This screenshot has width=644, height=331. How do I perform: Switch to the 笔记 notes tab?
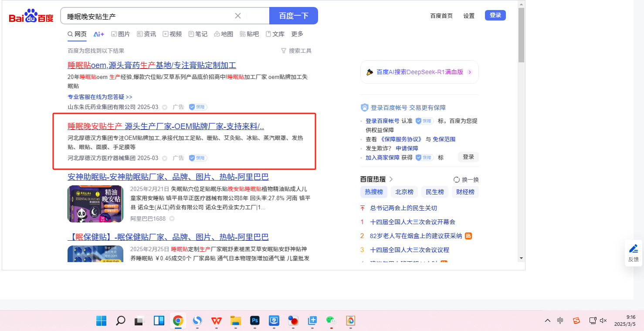point(198,34)
